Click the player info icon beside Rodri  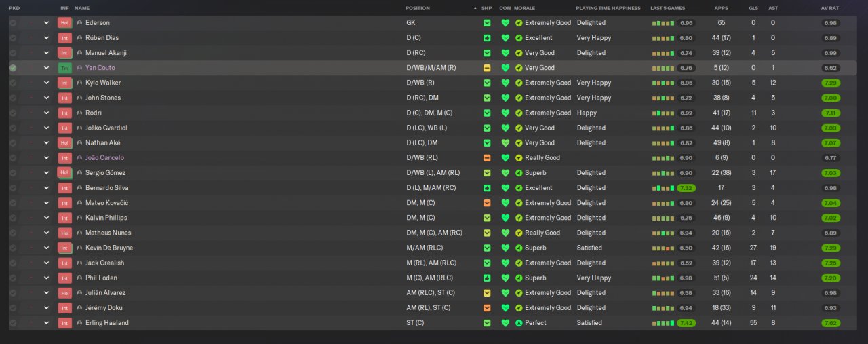79,113
